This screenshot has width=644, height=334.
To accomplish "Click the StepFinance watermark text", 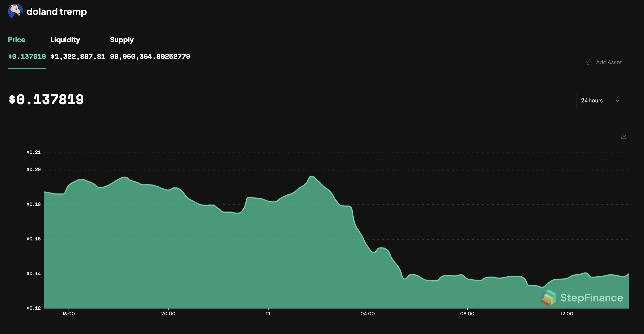I will 591,298.
